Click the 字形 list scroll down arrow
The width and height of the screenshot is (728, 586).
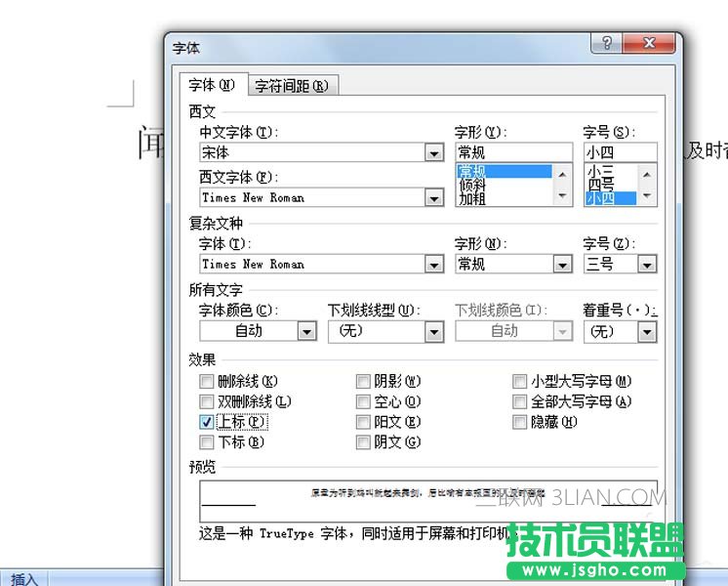(562, 195)
